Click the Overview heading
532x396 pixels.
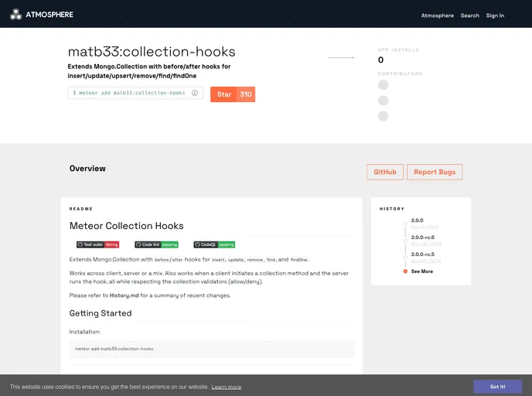click(x=87, y=169)
